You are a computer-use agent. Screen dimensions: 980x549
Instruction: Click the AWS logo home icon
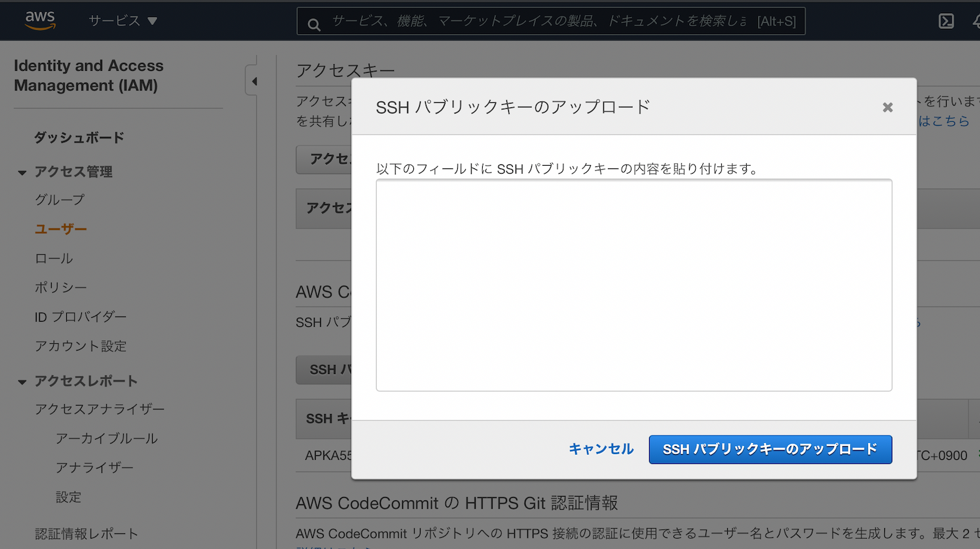[x=40, y=20]
